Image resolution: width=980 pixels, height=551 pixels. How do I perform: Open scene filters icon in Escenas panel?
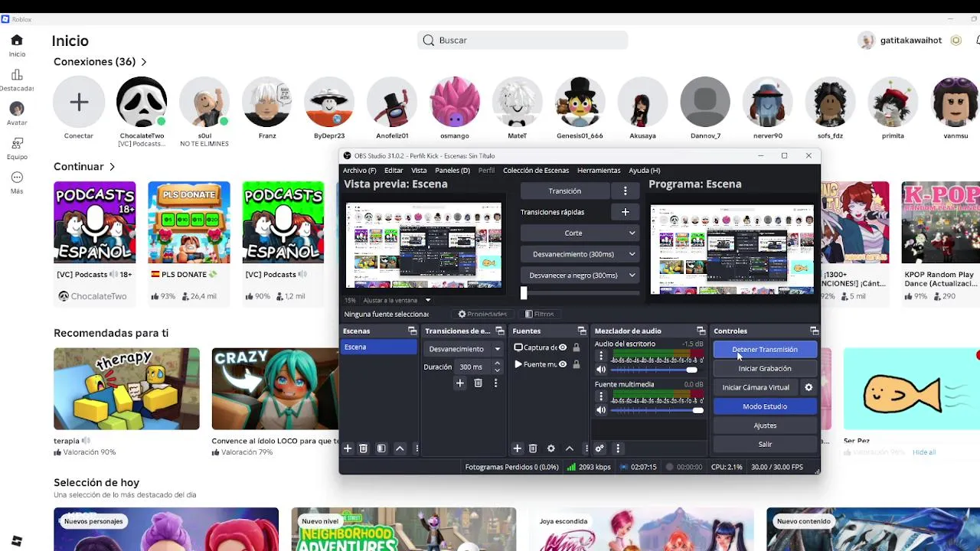click(x=381, y=448)
